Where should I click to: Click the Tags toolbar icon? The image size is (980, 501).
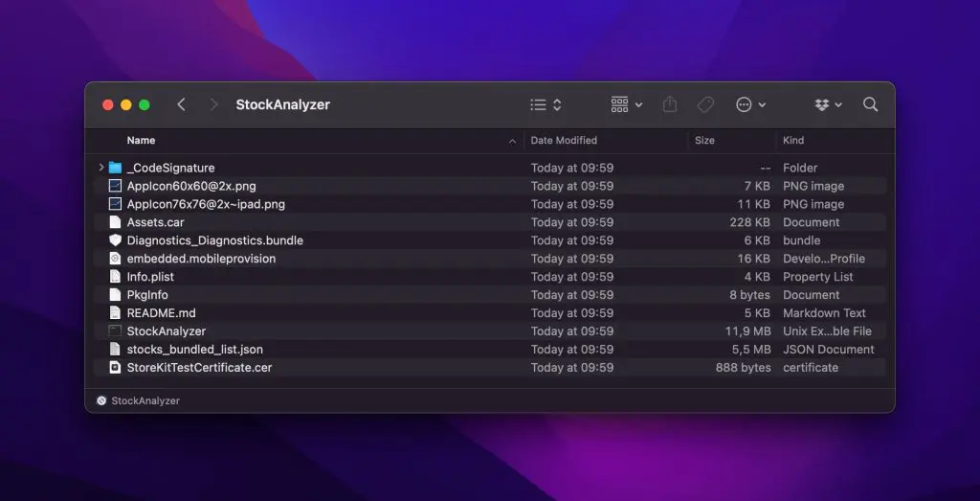pyautogui.click(x=705, y=104)
